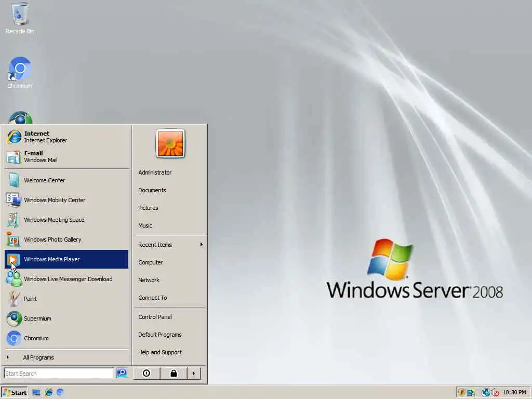Launch Windows Meeting Space icon
This screenshot has height=399, width=532.
pyautogui.click(x=14, y=220)
